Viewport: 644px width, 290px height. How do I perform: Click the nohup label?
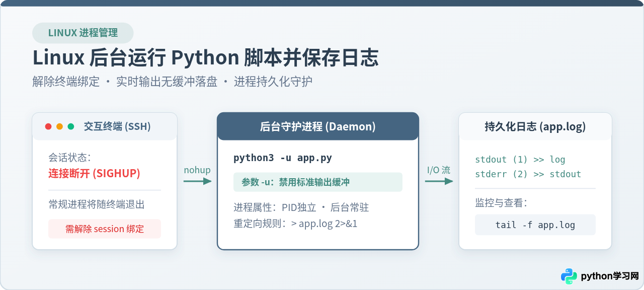[x=197, y=170]
